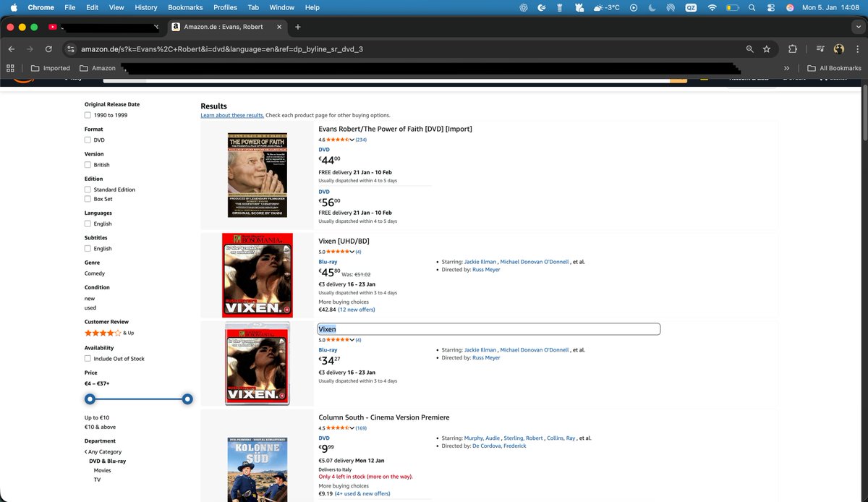Viewport: 868px width, 502px height.
Task: Open the Russ Meyer director link for Vixen [UHD/BD]
Action: (x=486, y=270)
